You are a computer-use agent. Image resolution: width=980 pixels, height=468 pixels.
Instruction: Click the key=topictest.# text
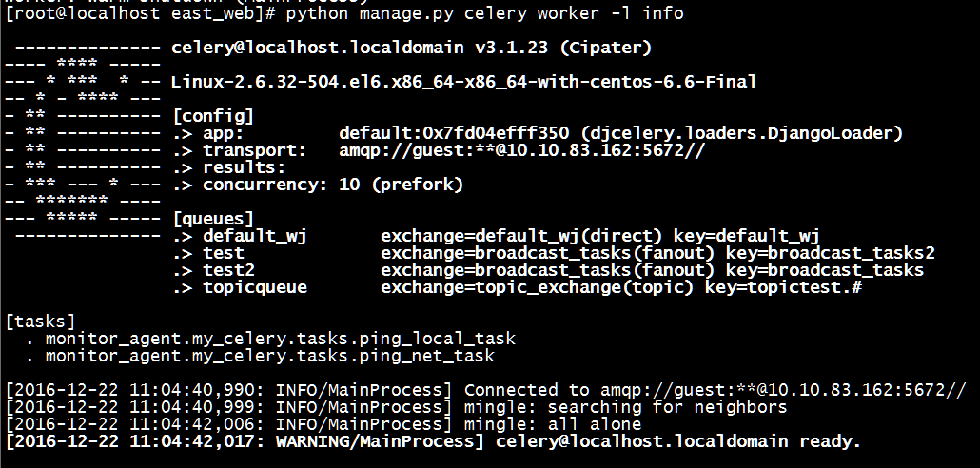783,287
